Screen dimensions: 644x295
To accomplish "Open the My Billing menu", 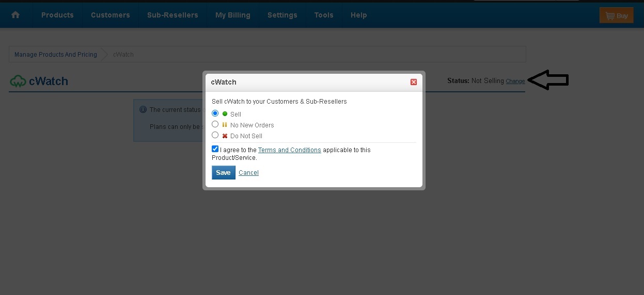I will [x=233, y=15].
